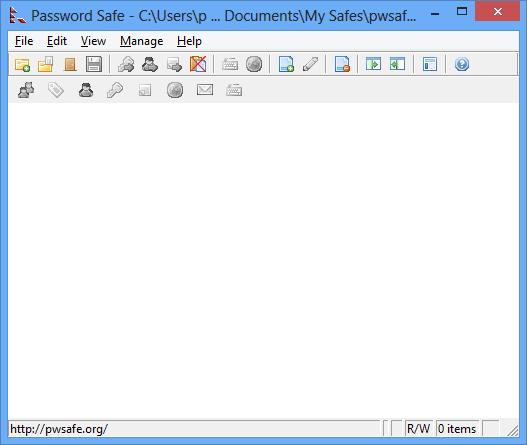Open the Help menu
Screen dimensions: 527x445
189,41
